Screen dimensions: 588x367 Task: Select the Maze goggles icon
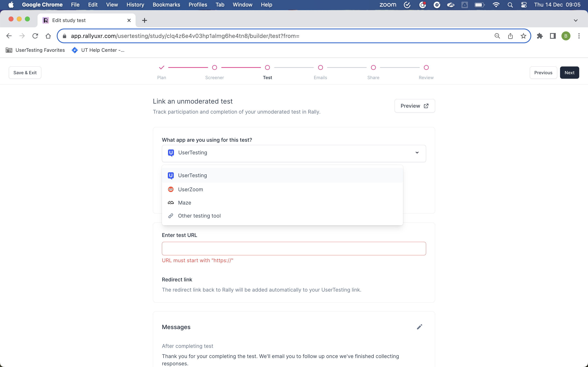tap(171, 202)
